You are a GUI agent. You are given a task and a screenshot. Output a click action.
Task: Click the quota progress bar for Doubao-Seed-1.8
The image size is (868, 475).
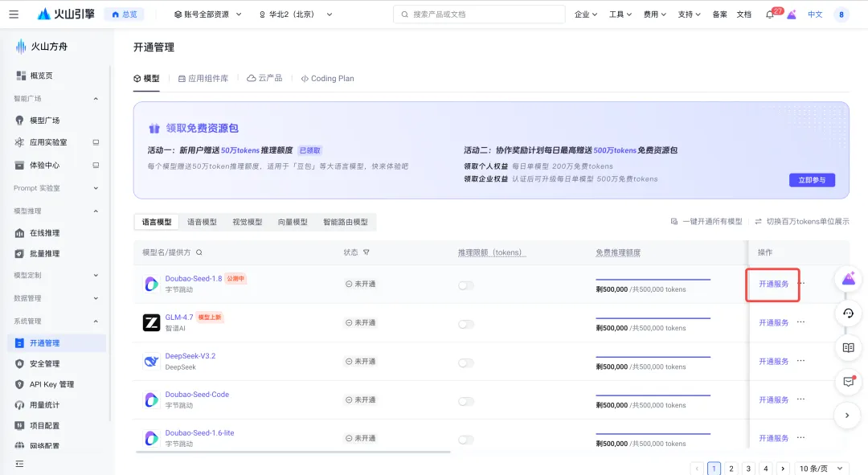click(x=653, y=280)
